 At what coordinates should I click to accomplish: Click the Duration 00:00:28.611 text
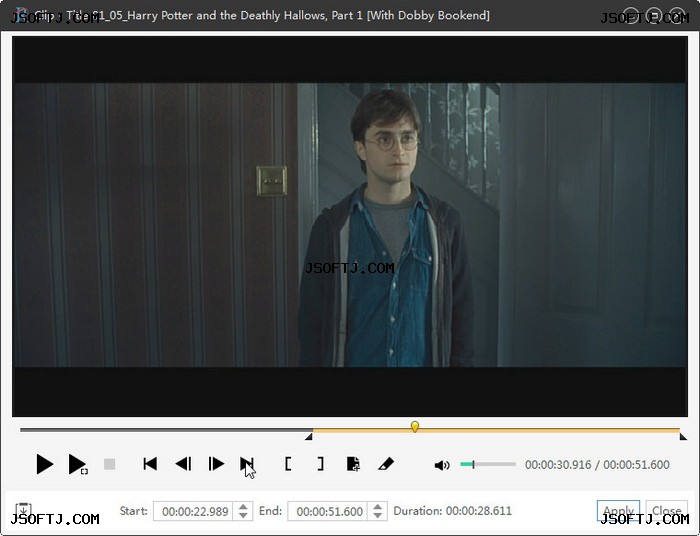[x=452, y=511]
